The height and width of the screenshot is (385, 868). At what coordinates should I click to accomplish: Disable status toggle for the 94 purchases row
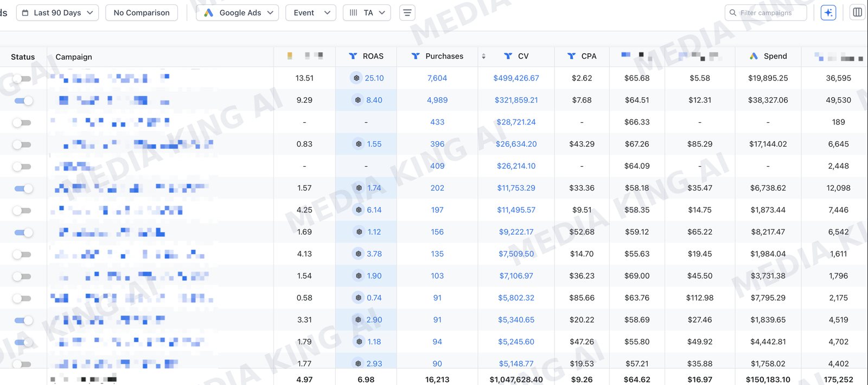pos(24,343)
